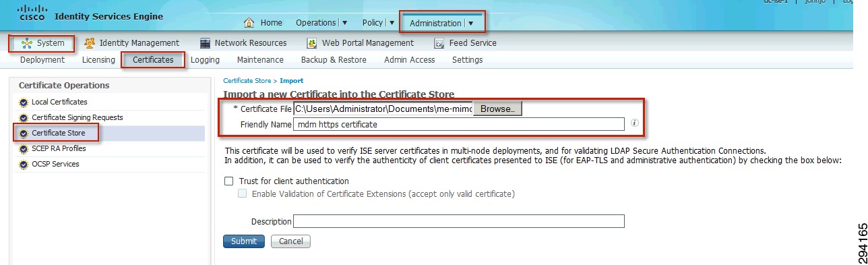
Task: Toggle Enable Validation of Certificate Extensions checkbox
Action: coord(243,194)
